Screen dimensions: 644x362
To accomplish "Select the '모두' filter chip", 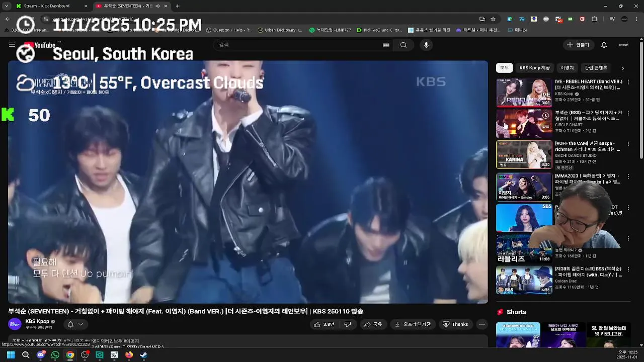I will pos(504,68).
